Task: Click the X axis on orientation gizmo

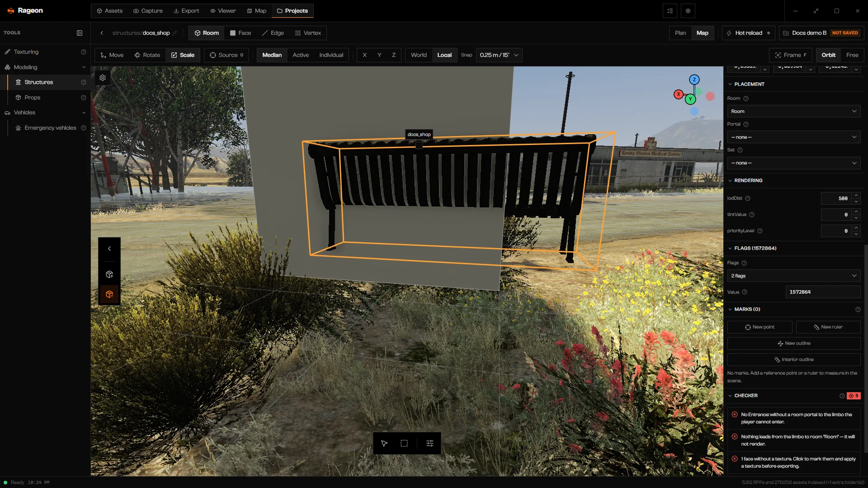Action: [679, 94]
